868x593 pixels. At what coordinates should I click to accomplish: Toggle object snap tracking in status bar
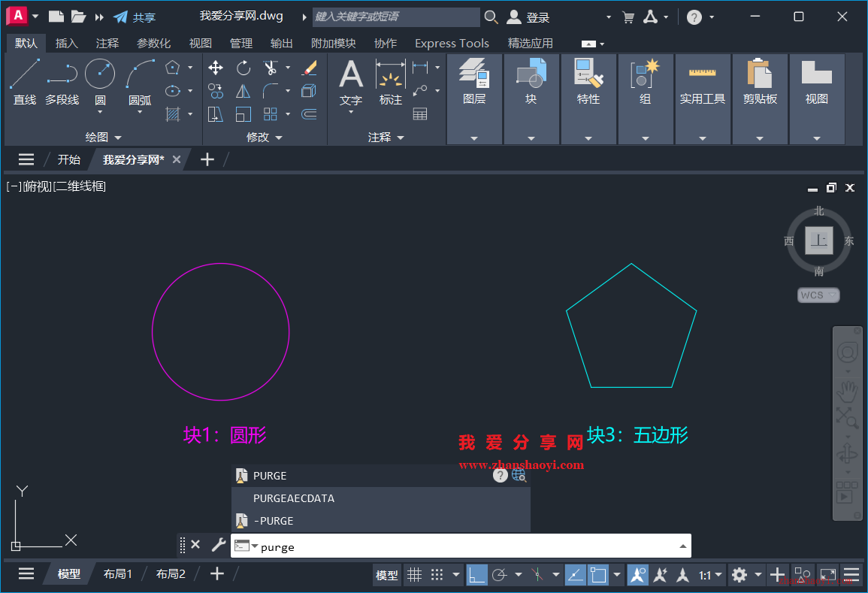[x=575, y=575]
